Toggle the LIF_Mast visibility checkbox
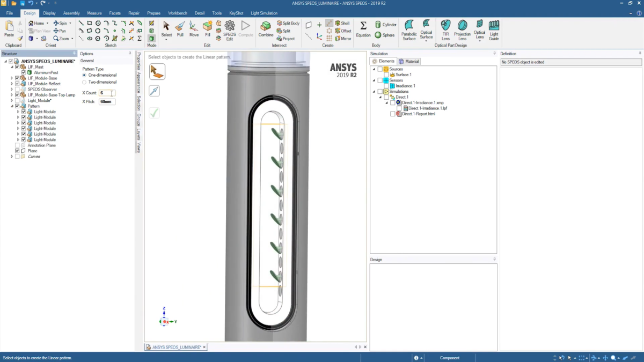Screen dimensions: 644x362 17,67
